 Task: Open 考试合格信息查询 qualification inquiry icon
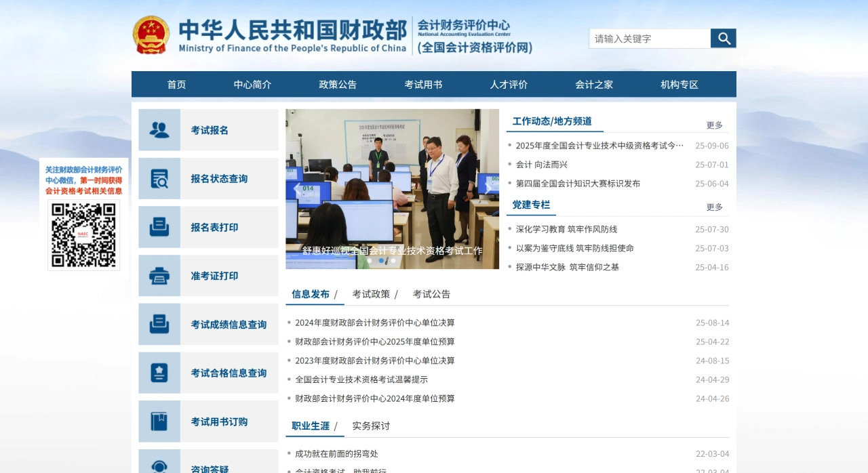159,373
